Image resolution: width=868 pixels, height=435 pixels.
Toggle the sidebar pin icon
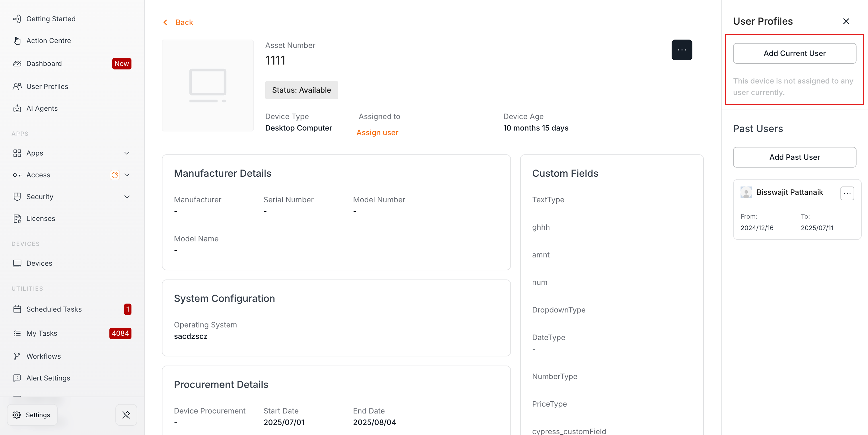(126, 415)
